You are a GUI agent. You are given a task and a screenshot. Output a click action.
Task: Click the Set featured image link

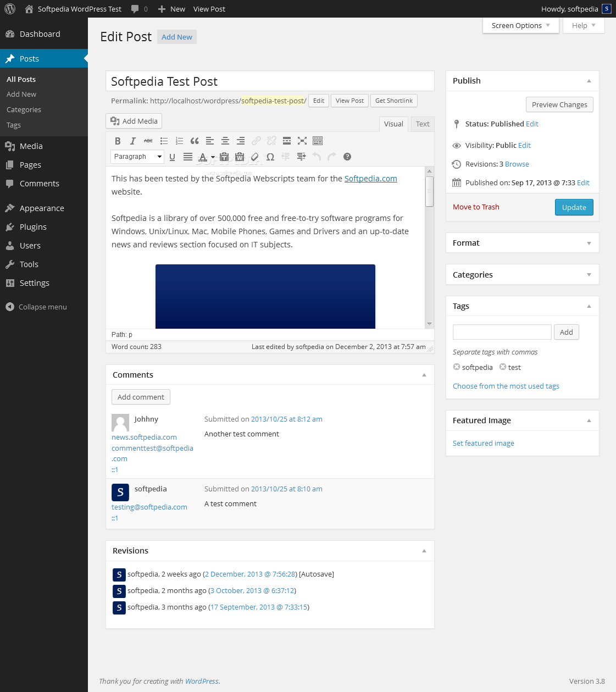coord(484,444)
